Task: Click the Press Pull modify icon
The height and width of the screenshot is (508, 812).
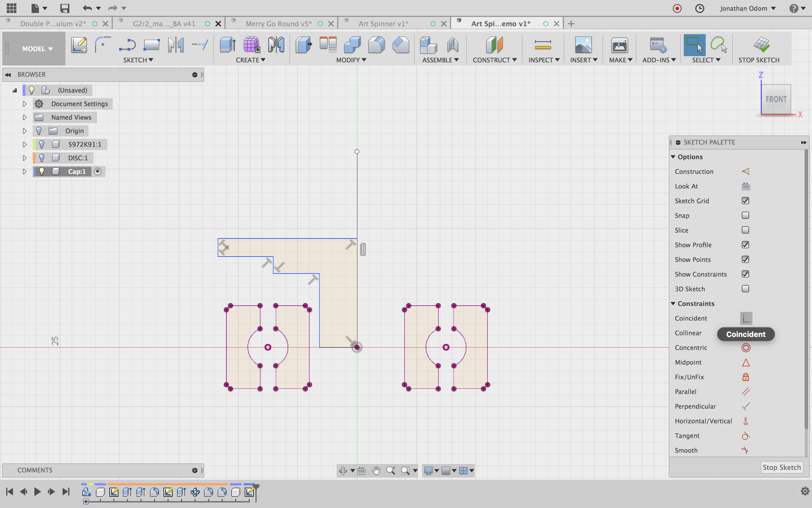Action: point(303,45)
